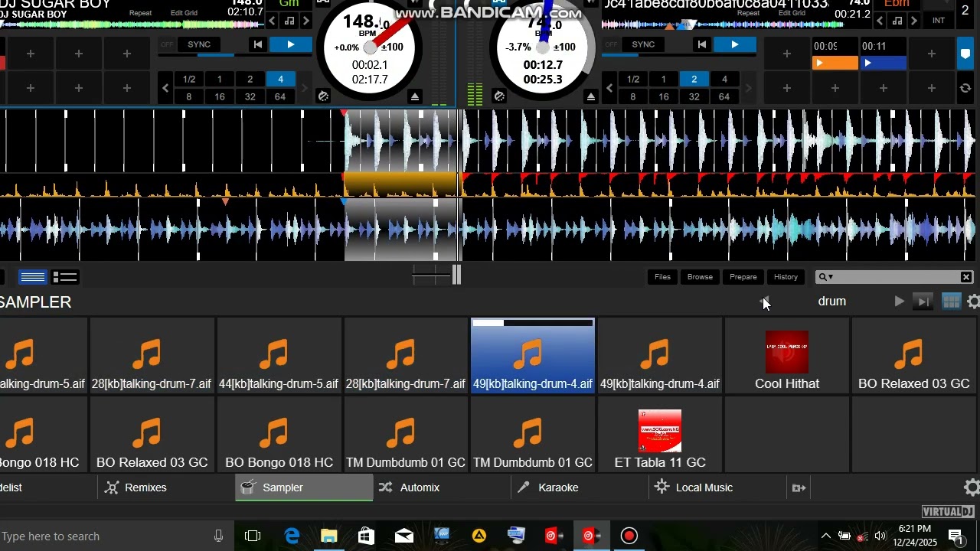Viewport: 980px width, 551px height.
Task: Click left deck key note icon
Action: tap(289, 21)
